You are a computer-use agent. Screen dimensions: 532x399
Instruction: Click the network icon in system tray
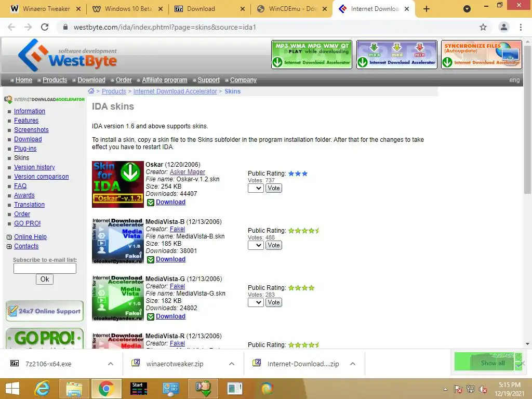471,389
